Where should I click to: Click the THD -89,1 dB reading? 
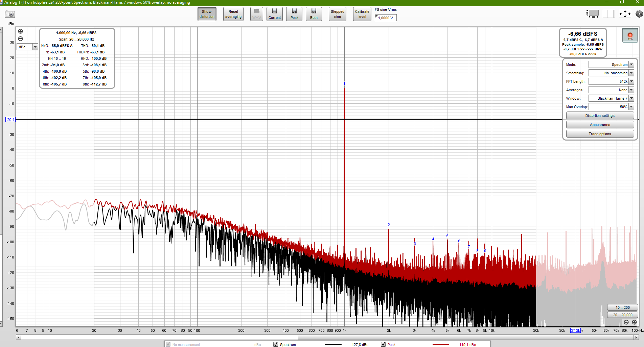coord(93,46)
